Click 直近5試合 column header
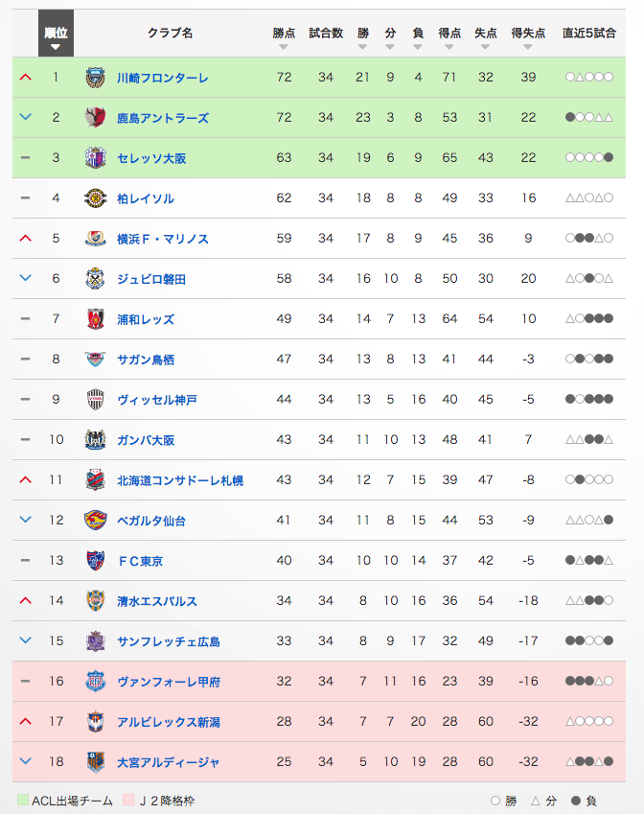 tap(589, 34)
